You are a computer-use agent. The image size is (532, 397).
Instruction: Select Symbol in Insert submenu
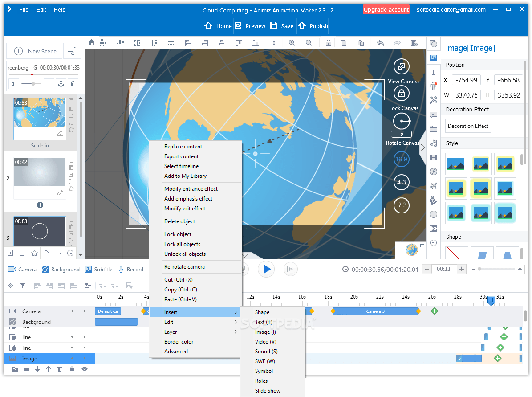tap(264, 371)
